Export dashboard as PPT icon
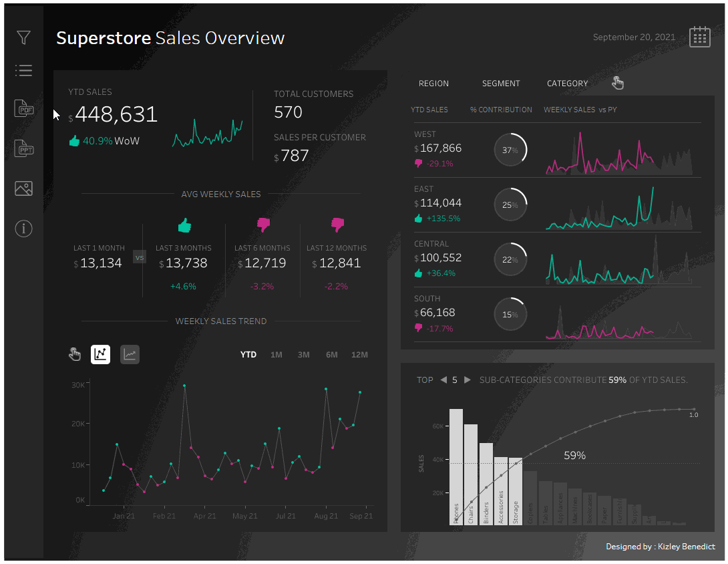 tap(23, 148)
